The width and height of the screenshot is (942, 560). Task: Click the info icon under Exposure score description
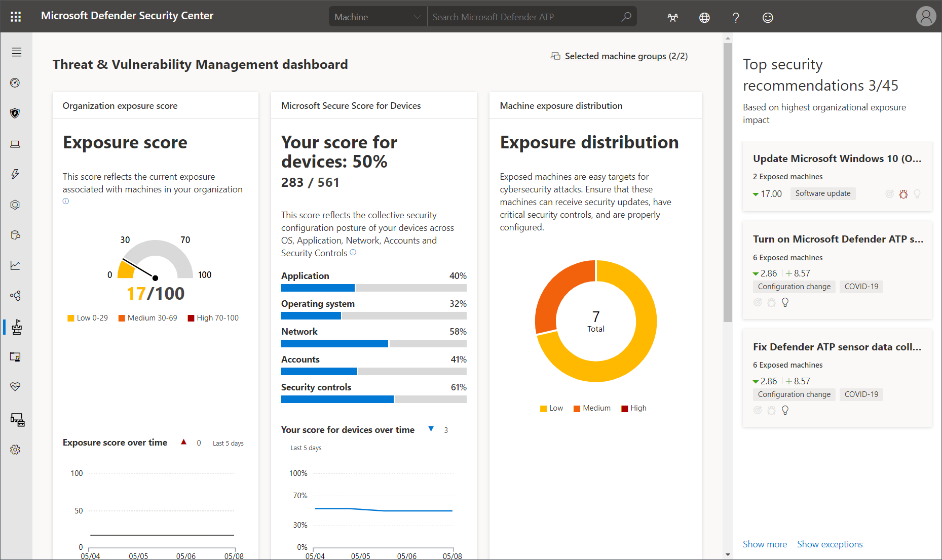[x=66, y=201]
